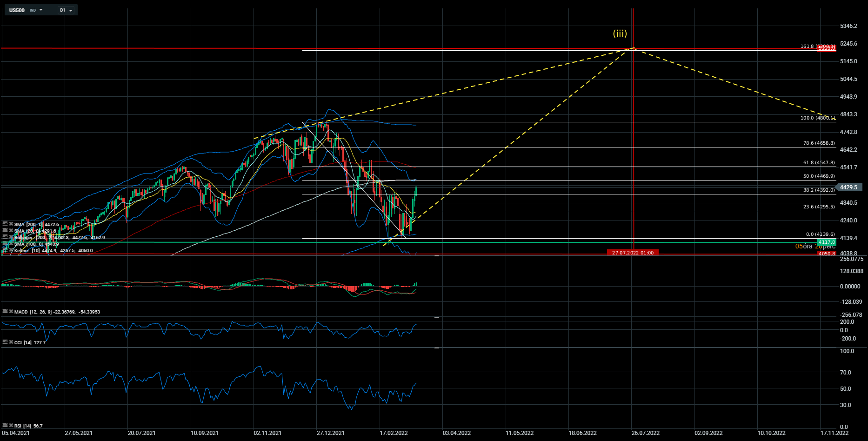Select the green 4117.0 horizontal line label
868x441 pixels.
827,242
